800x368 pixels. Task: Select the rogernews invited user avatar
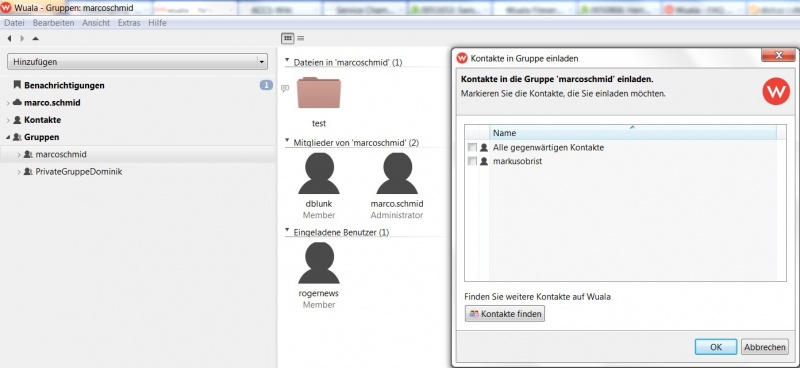[x=319, y=263]
